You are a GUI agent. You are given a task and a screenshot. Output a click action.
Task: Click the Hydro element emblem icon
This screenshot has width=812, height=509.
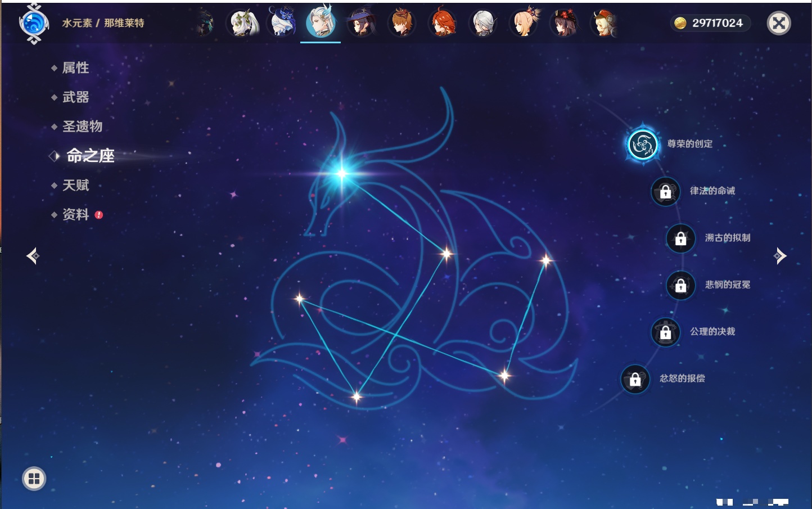[34, 24]
